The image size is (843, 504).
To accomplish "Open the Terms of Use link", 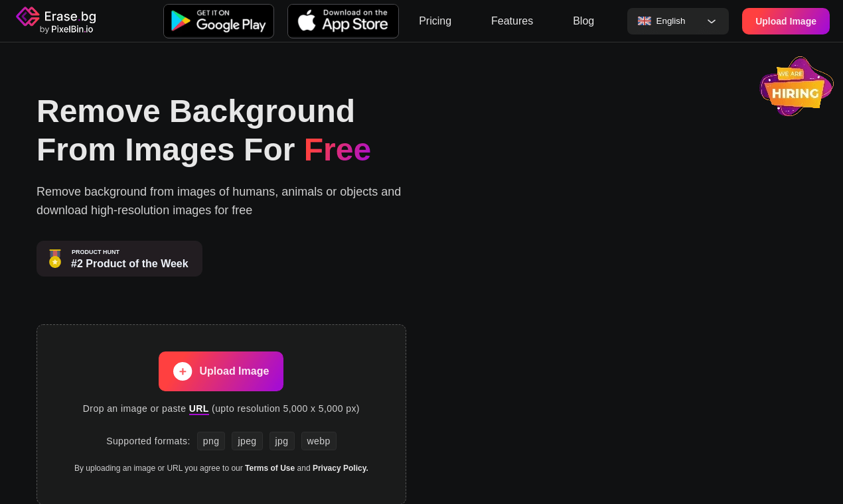I will (269, 468).
